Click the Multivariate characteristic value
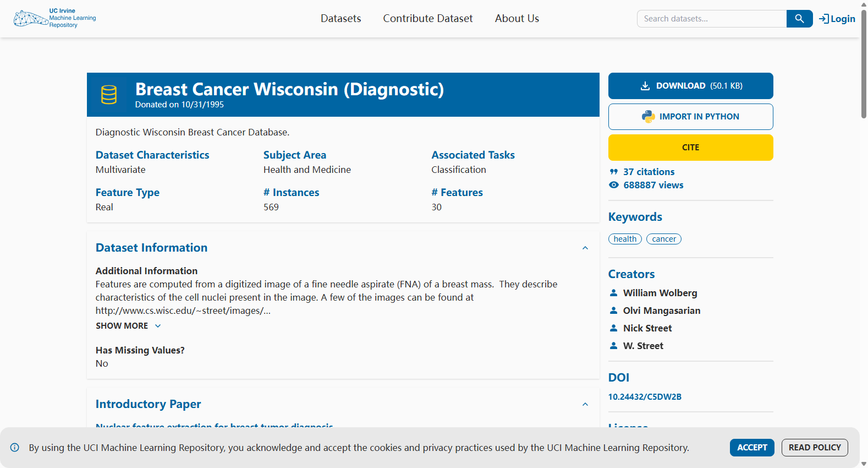 click(120, 170)
